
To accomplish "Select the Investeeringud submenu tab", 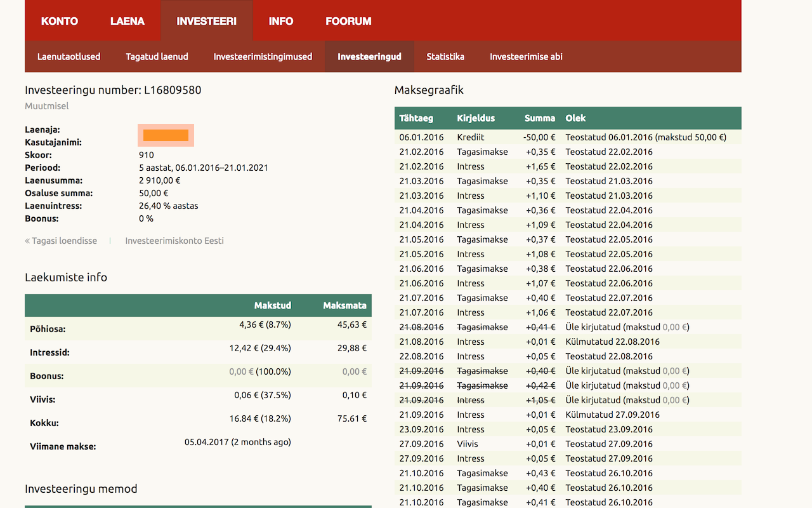I will click(369, 57).
